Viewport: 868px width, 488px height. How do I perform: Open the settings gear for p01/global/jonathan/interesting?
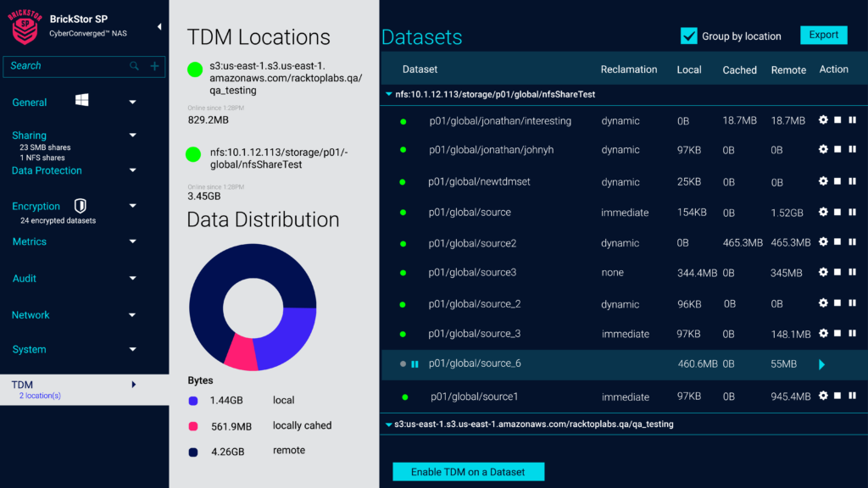pyautogui.click(x=822, y=120)
